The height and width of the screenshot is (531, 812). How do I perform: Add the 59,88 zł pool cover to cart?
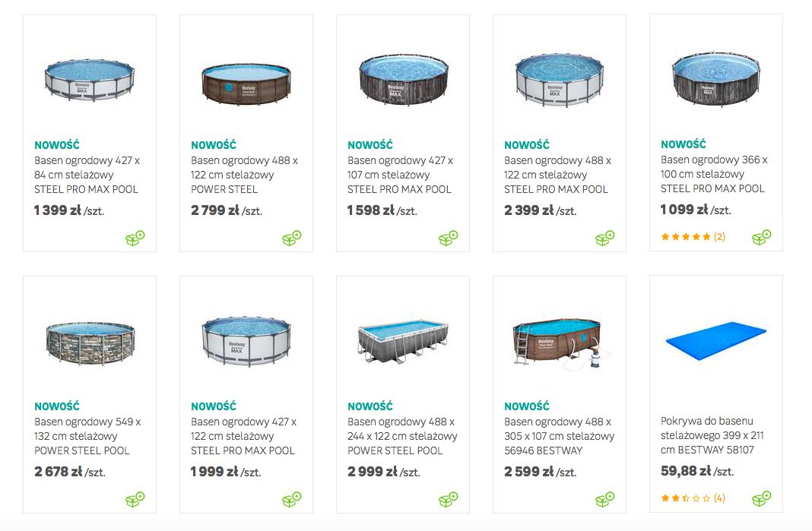pyautogui.click(x=762, y=499)
